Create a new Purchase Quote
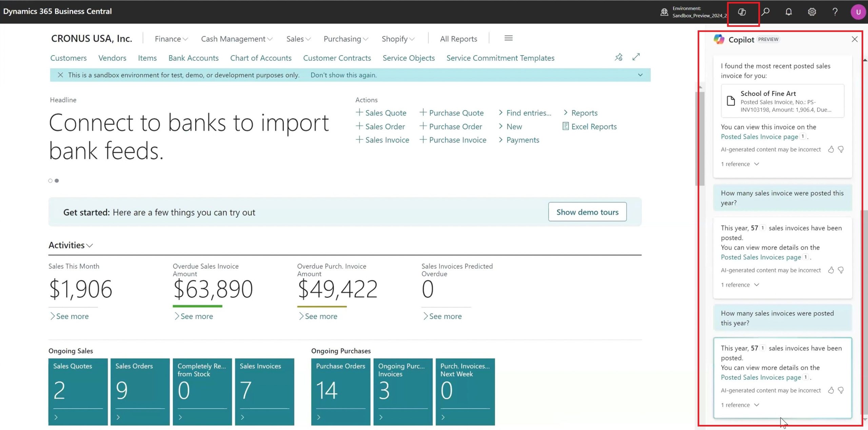 coord(451,113)
